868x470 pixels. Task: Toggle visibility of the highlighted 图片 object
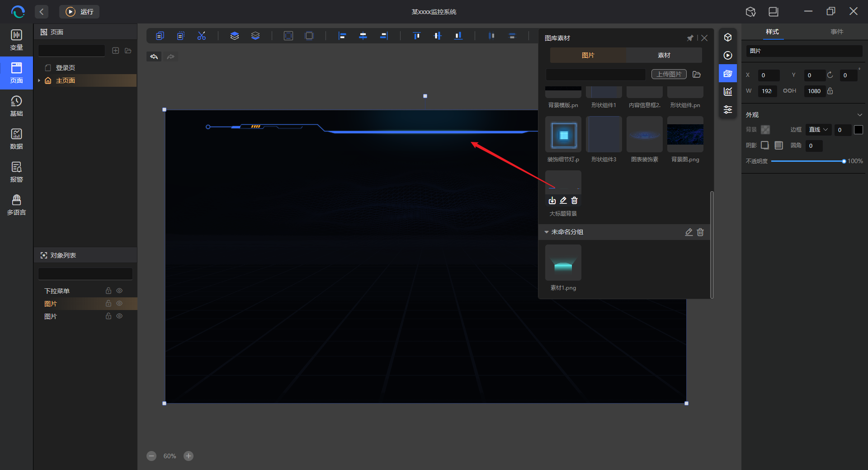coord(119,303)
